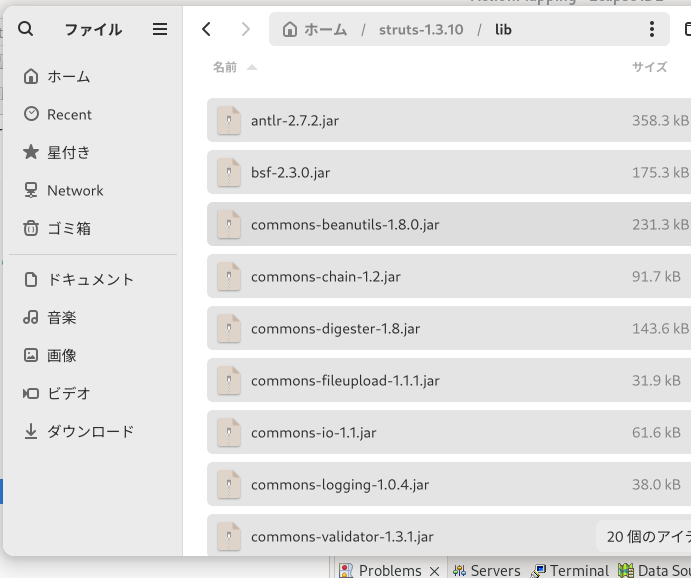
Task: Click the commons-io-1.1.jar file name
Action: click(314, 433)
